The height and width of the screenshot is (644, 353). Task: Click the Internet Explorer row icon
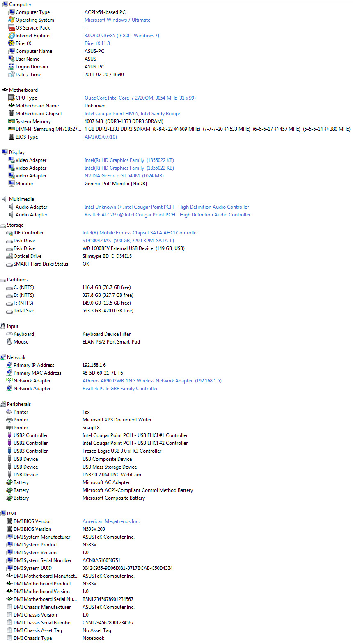tap(11, 35)
